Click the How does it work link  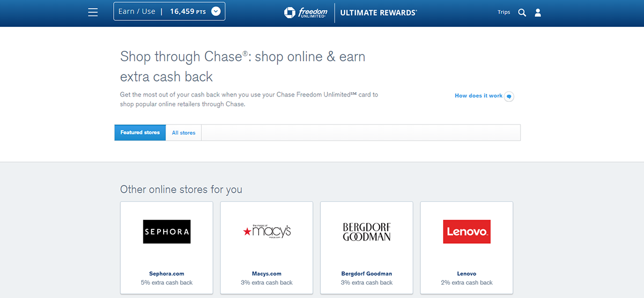(x=478, y=96)
